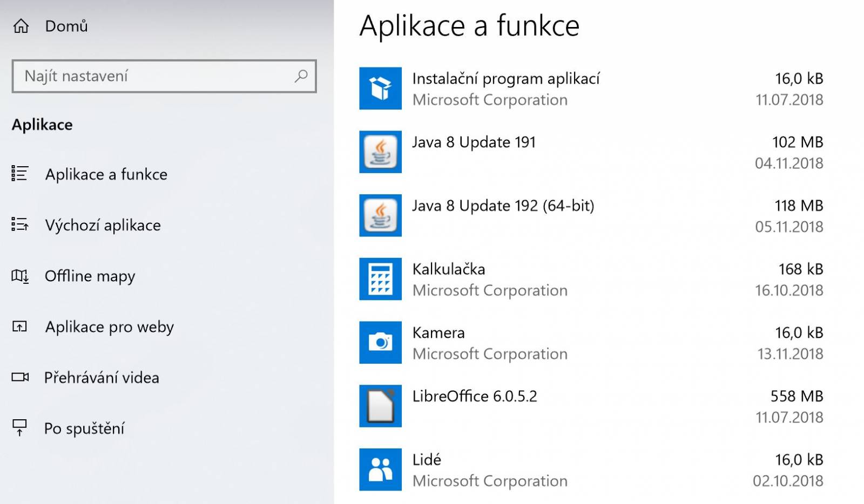Click the Aplikace a funkce list icon

(x=19, y=174)
